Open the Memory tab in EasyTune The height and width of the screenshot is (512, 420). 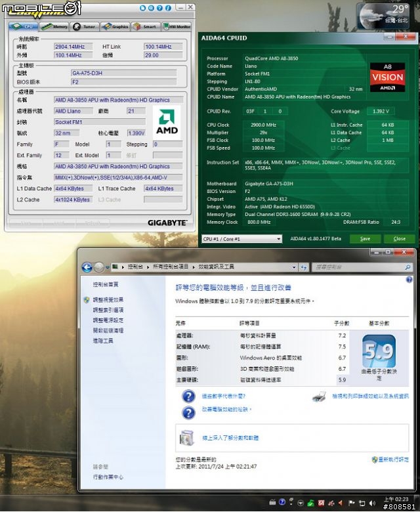tap(54, 26)
